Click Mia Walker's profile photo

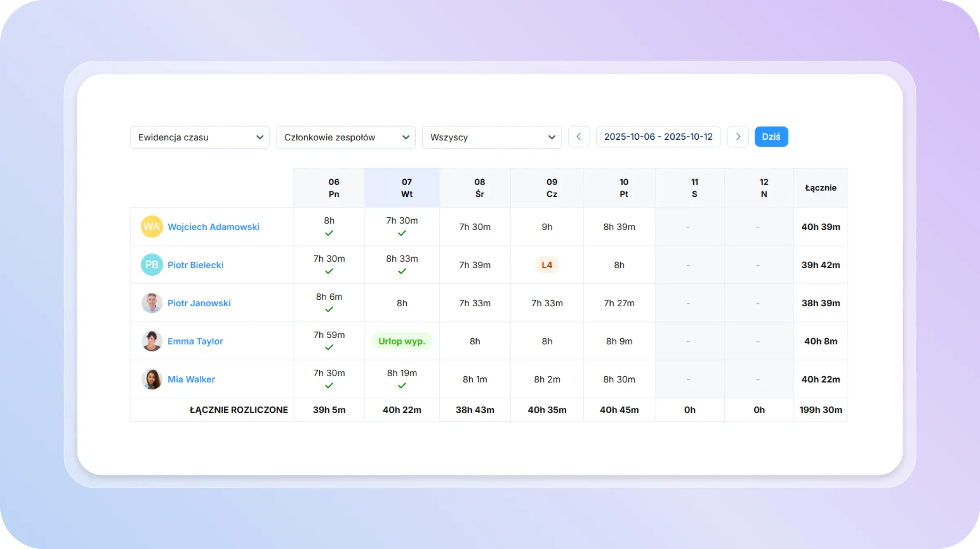coord(151,379)
